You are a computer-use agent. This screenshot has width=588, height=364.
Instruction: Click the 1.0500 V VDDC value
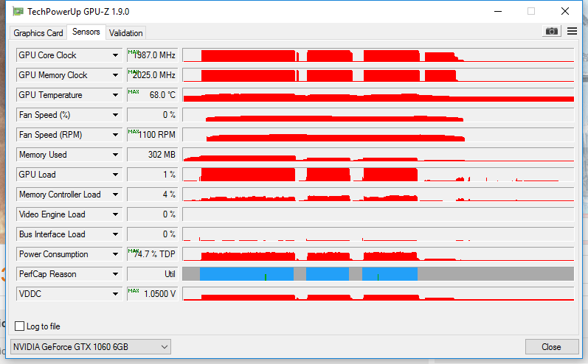pos(152,293)
